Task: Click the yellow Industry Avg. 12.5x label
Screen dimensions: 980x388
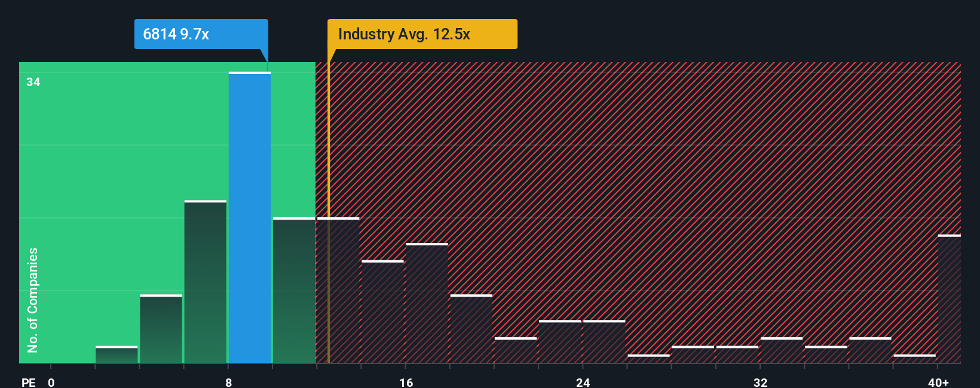Action: 422,34
